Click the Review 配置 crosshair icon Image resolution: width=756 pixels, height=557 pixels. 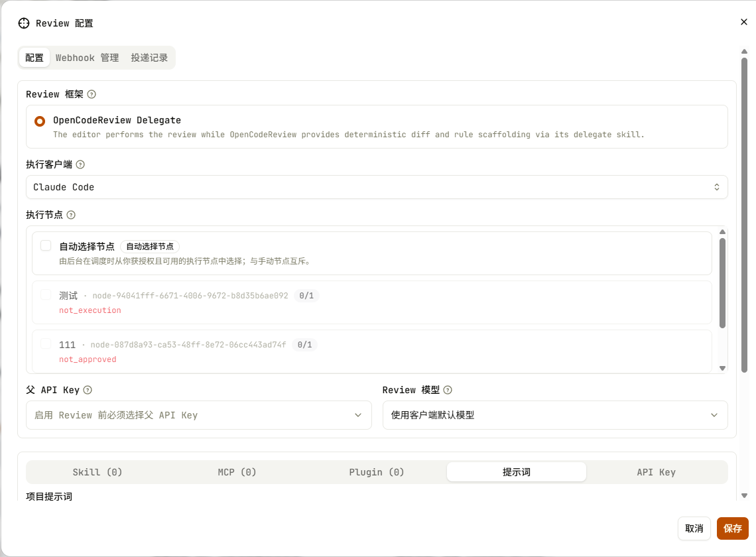[x=24, y=23]
